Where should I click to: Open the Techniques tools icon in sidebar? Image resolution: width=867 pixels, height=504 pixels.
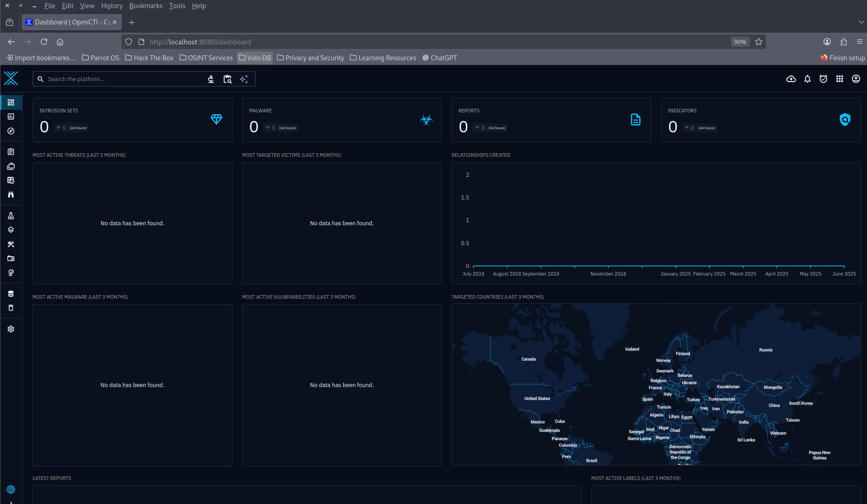[x=11, y=244]
